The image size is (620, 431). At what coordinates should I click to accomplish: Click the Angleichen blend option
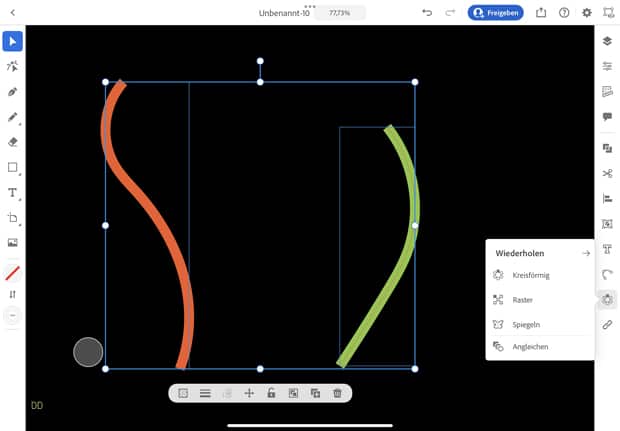click(530, 347)
